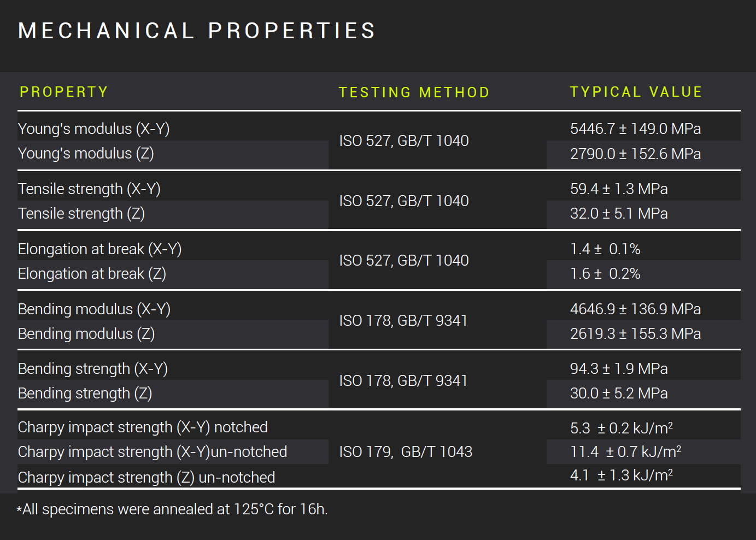
Task: Click the TYPICAL VALUE column header
Action: pyautogui.click(x=636, y=92)
